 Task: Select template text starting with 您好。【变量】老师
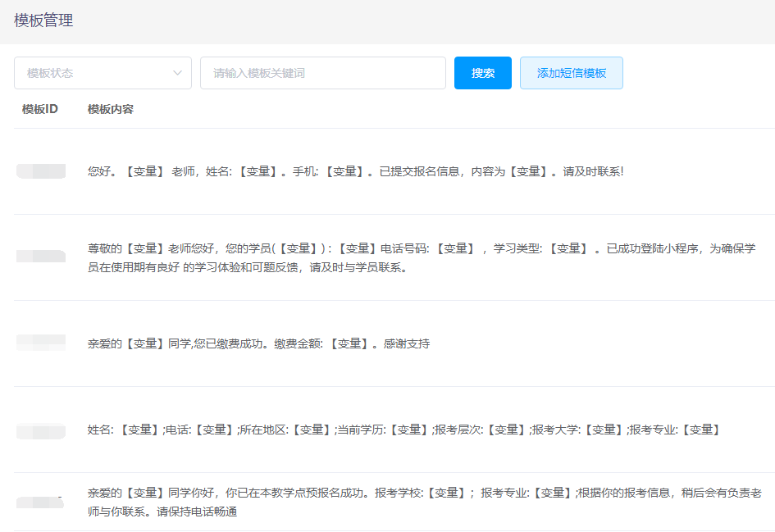[x=355, y=171]
